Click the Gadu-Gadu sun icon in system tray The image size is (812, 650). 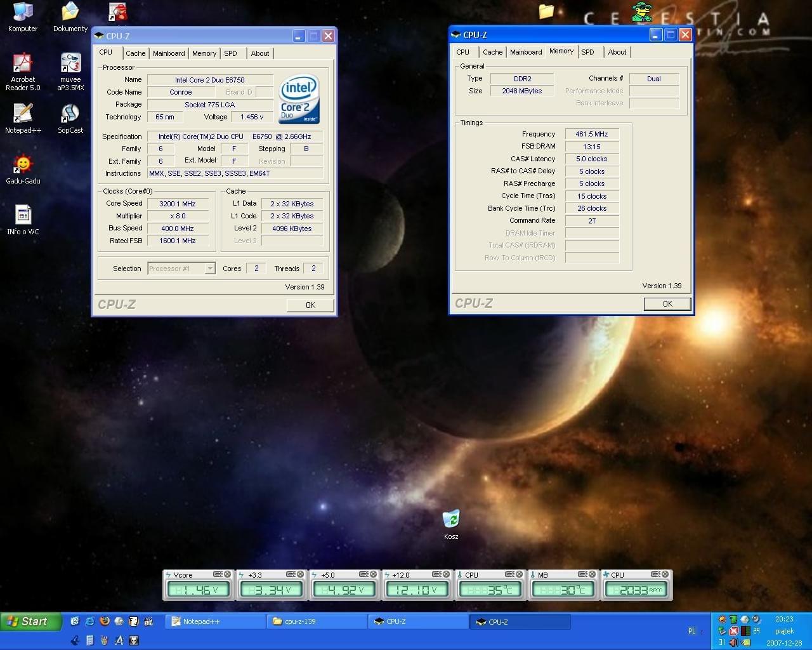click(x=722, y=620)
